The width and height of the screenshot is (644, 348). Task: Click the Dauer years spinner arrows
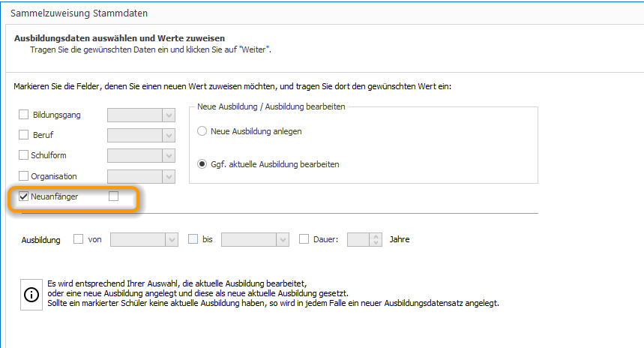point(376,239)
